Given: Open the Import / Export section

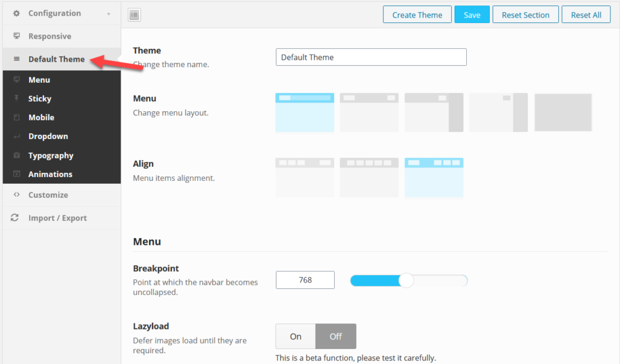Looking at the screenshot, I should click(x=62, y=218).
